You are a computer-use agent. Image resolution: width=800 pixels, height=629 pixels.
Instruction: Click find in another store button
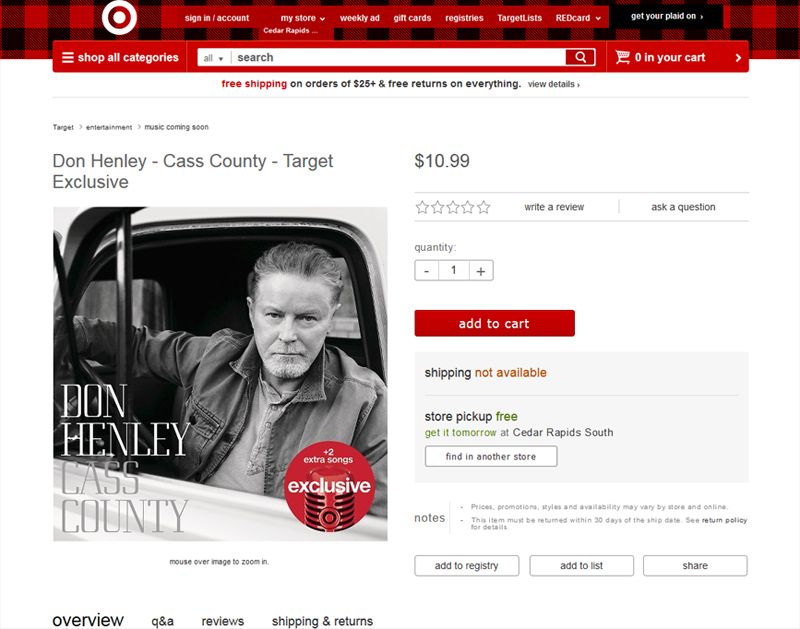(x=491, y=456)
